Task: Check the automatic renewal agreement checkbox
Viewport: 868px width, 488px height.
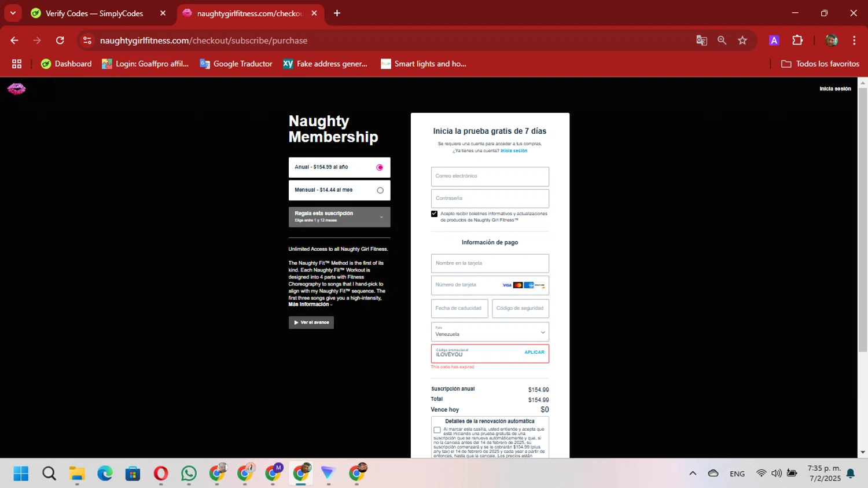Action: 437,430
